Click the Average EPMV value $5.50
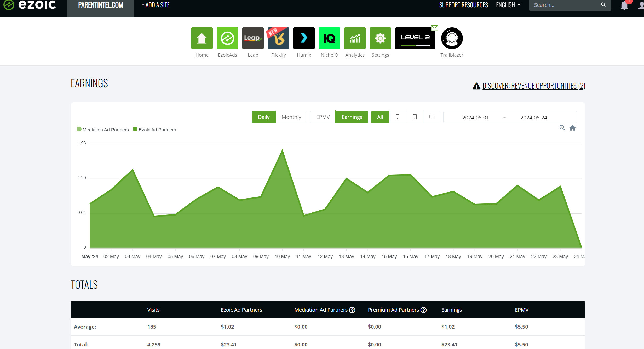Viewport: 644px width, 349px height. point(521,327)
